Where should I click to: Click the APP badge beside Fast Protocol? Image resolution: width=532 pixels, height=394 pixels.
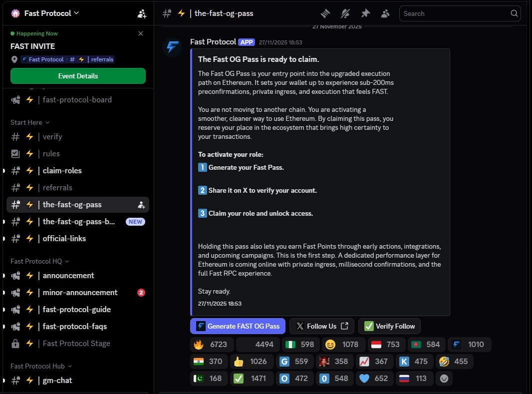coord(247,42)
